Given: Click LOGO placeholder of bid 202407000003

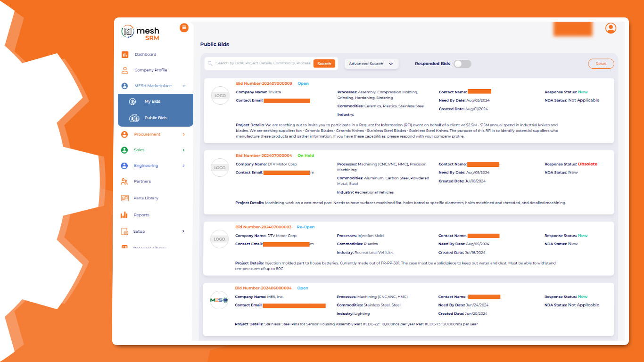Looking at the screenshot, I should coord(219,239).
